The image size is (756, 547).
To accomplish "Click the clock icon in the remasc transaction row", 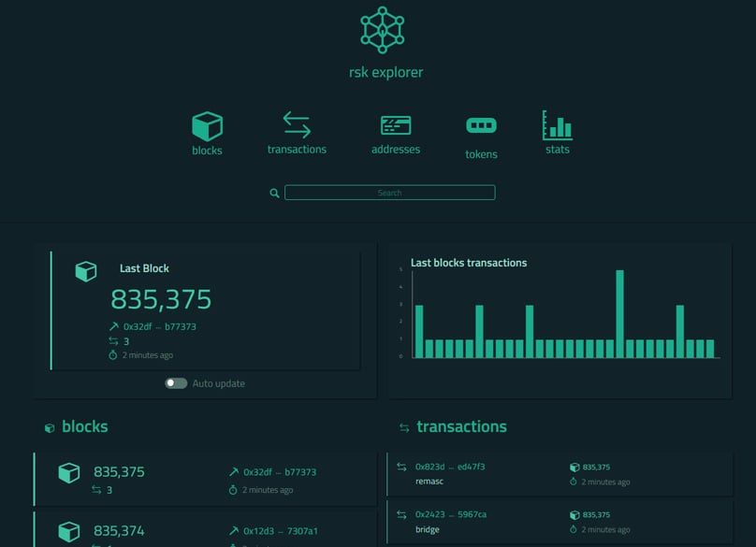I will pyautogui.click(x=574, y=482).
